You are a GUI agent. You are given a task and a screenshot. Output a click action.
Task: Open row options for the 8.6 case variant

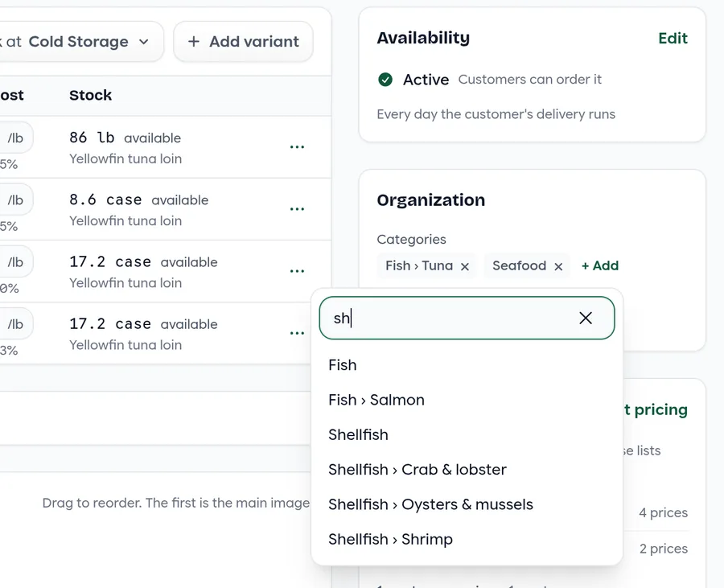click(297, 209)
